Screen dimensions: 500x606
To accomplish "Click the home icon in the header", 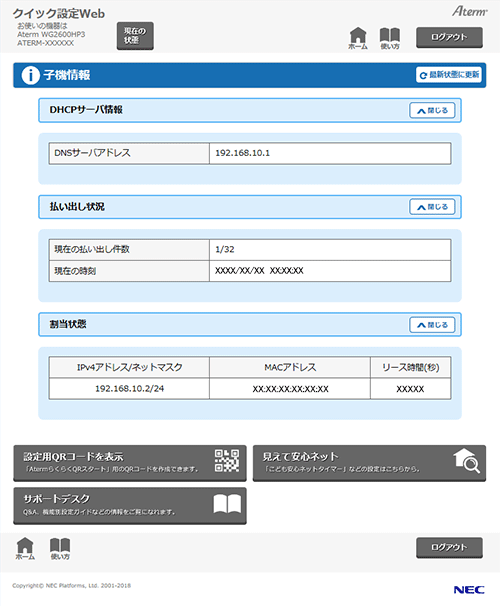I will (358, 38).
